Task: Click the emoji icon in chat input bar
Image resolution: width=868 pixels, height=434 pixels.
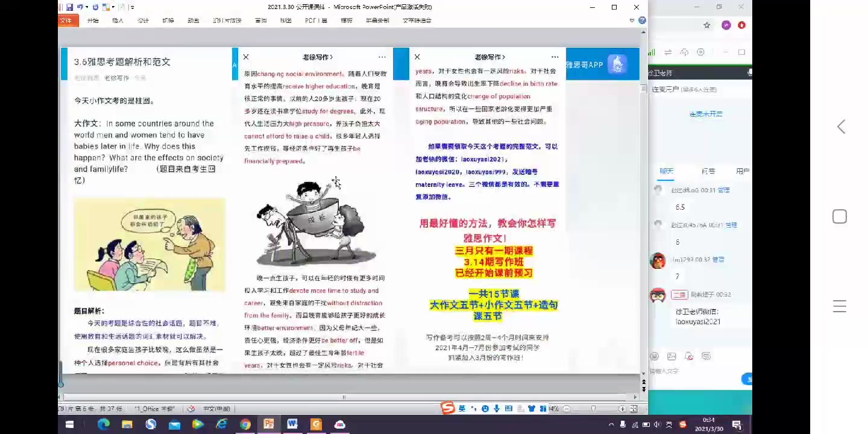Action: (655, 356)
